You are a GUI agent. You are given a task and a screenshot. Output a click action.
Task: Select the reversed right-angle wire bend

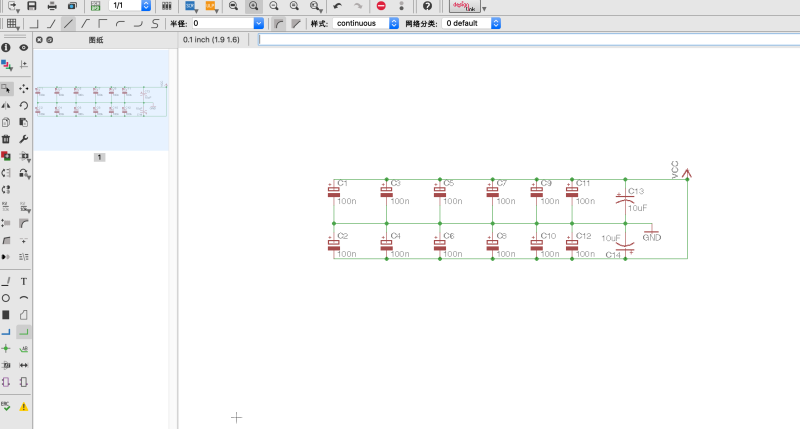103,23
